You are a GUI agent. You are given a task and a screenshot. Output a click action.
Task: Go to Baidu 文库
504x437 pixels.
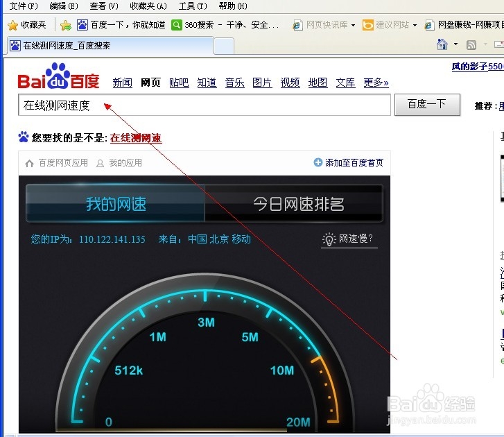pos(345,83)
